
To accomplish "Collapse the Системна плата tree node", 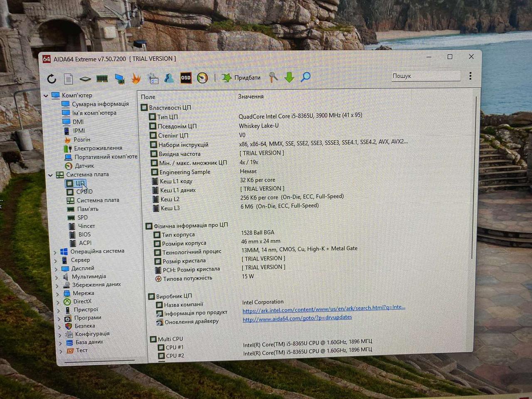I will tap(50, 175).
